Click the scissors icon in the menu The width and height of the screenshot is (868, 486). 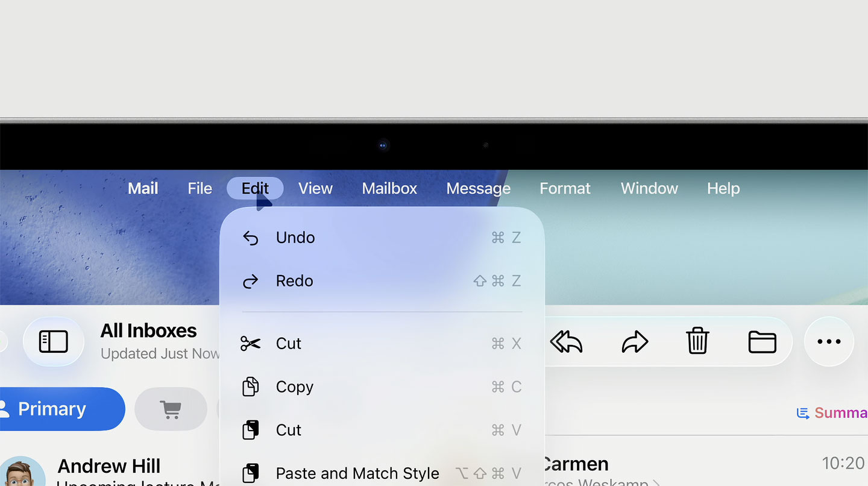pos(250,344)
